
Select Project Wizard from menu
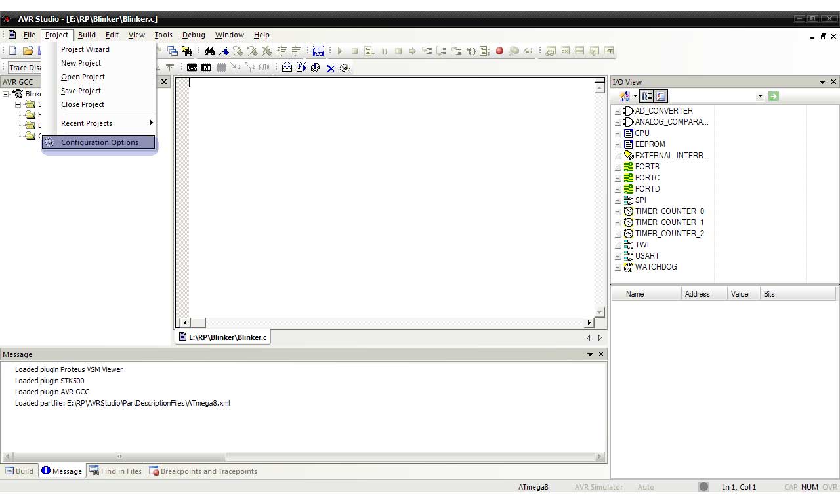click(x=99, y=49)
